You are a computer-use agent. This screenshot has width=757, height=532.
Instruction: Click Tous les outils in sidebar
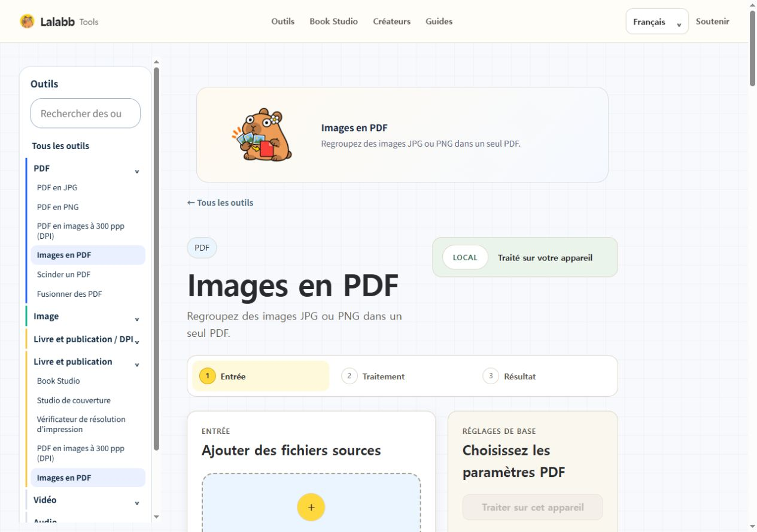click(x=60, y=146)
